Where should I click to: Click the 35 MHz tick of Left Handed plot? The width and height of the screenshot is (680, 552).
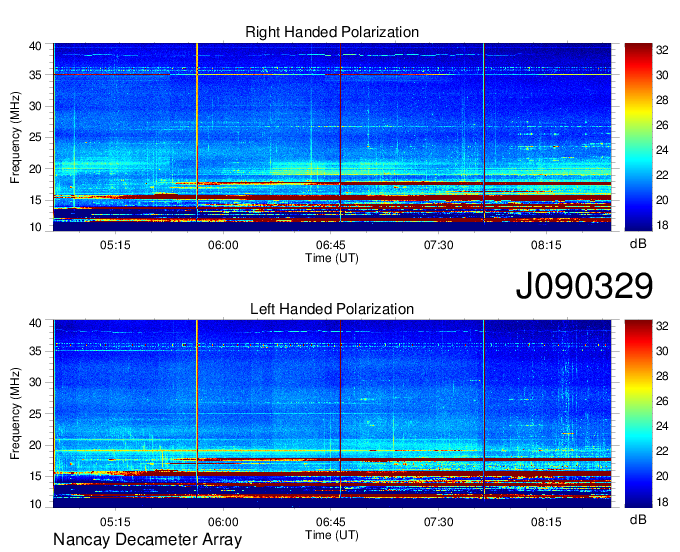(36, 351)
